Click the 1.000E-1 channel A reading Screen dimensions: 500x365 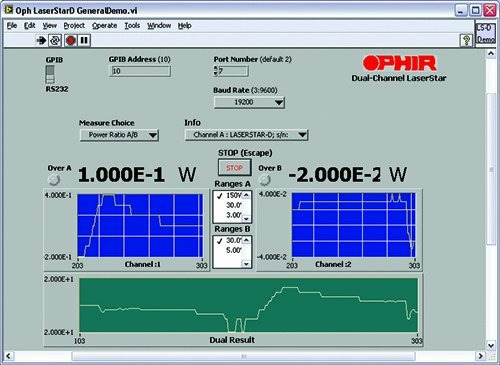pyautogui.click(x=121, y=175)
